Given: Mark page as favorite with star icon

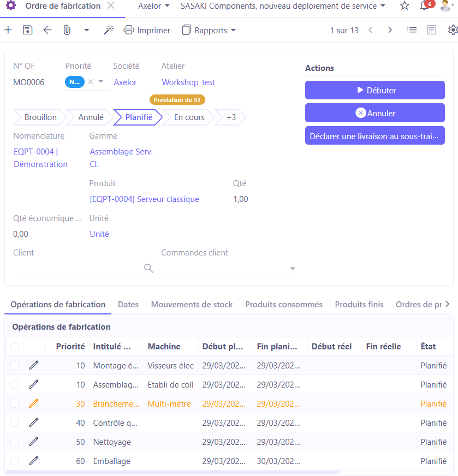Looking at the screenshot, I should click(x=405, y=6).
